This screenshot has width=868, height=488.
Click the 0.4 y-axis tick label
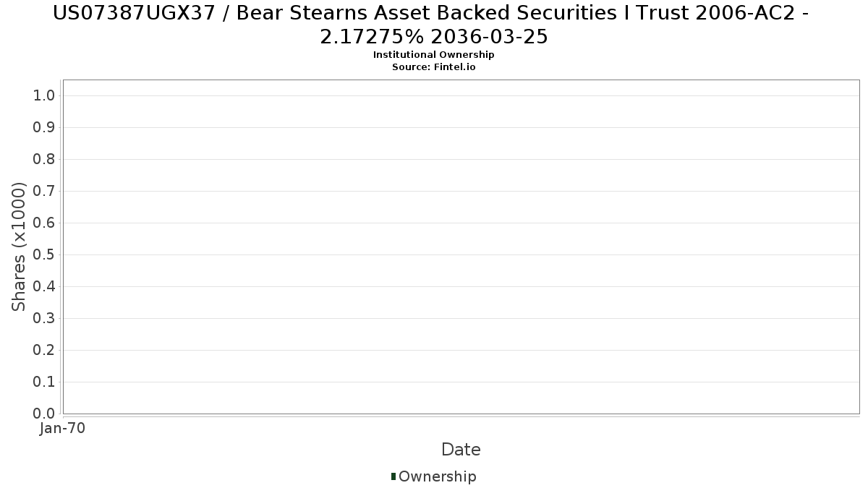tap(44, 287)
